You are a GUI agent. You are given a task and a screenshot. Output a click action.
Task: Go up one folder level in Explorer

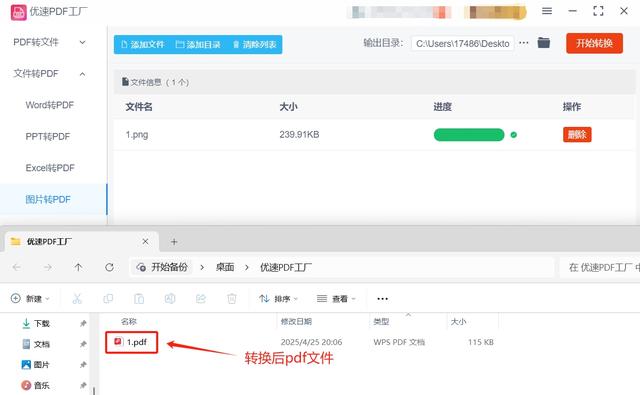click(78, 267)
